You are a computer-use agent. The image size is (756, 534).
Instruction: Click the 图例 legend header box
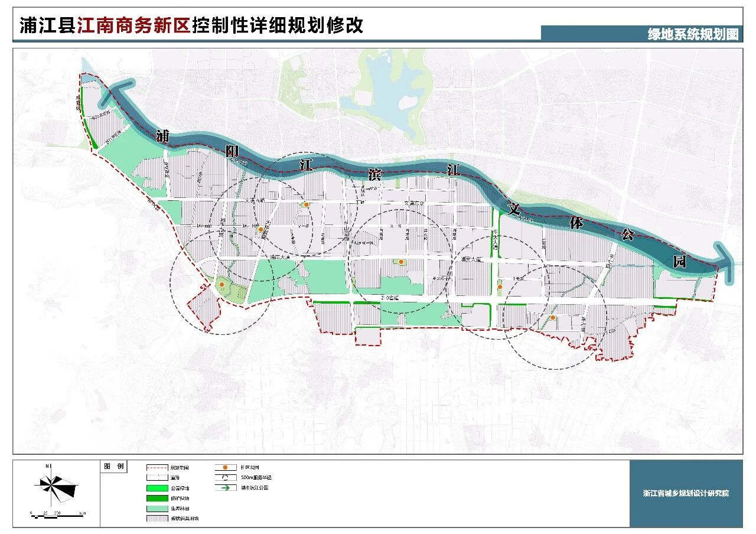pyautogui.click(x=114, y=467)
